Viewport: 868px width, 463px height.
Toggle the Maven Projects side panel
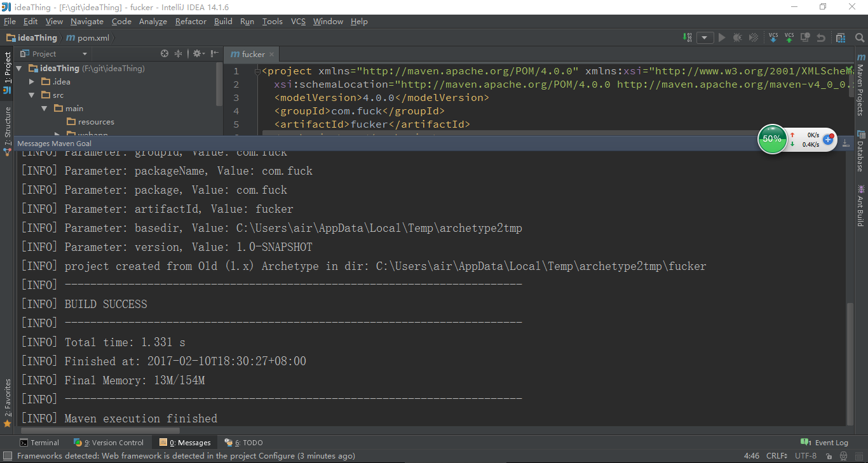pos(861,85)
